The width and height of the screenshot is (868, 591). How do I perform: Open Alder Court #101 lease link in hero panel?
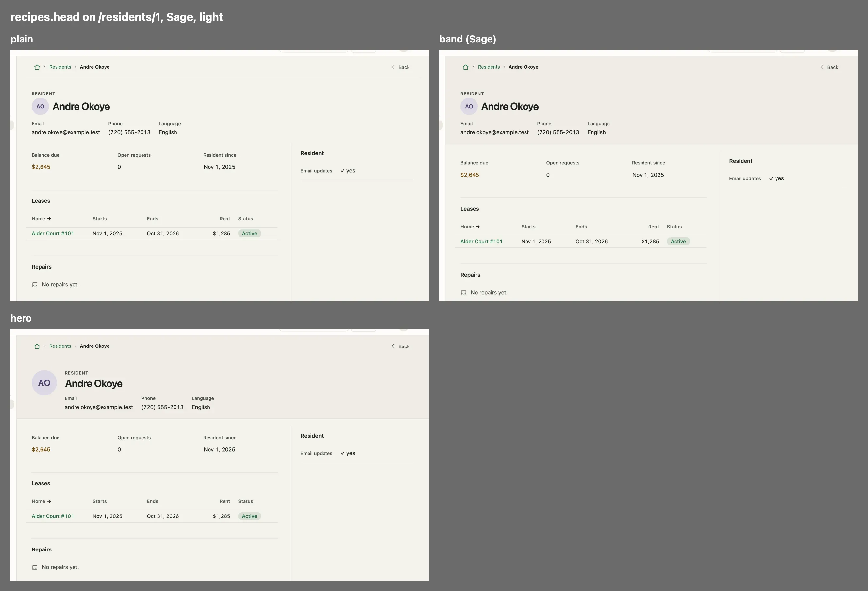[x=53, y=516]
